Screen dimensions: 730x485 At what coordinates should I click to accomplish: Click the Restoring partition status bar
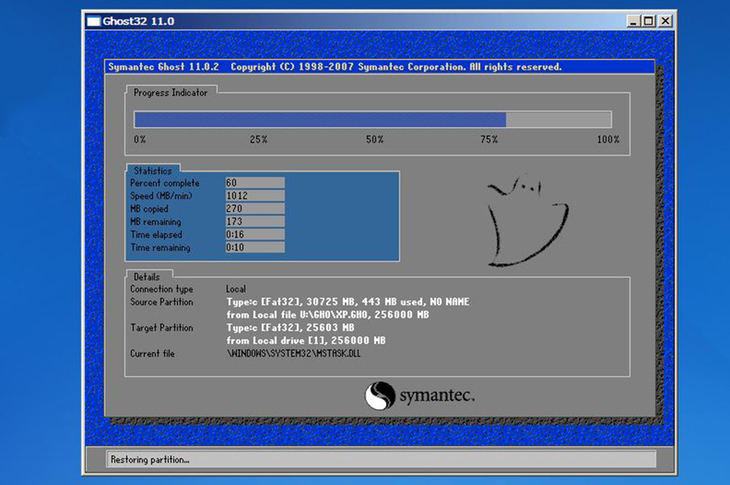[381, 459]
